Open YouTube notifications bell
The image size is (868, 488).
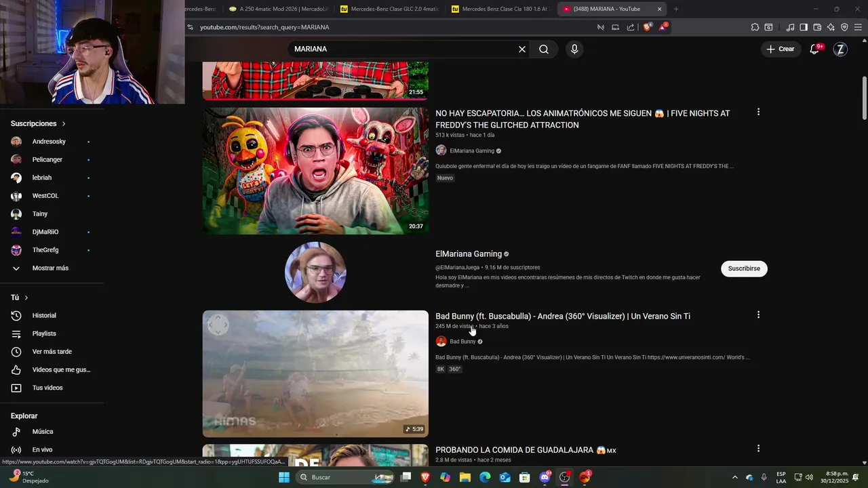[x=815, y=49]
